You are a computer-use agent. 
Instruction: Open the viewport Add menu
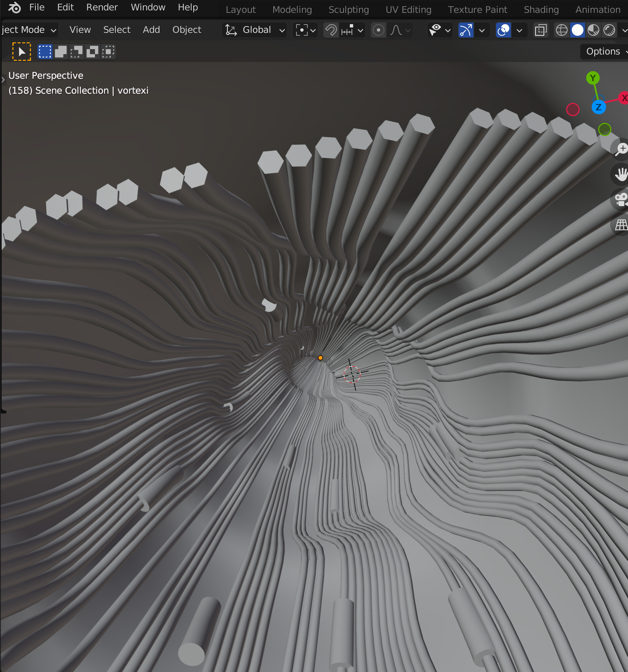151,30
